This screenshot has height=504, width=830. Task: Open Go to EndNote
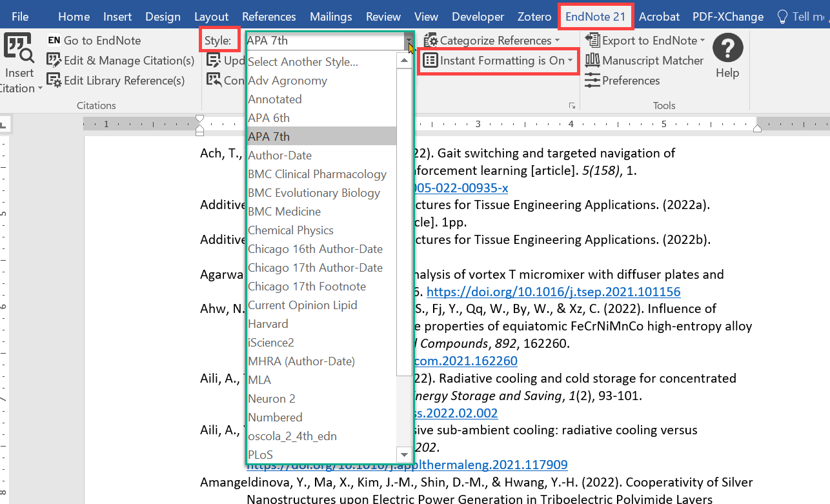[94, 41]
